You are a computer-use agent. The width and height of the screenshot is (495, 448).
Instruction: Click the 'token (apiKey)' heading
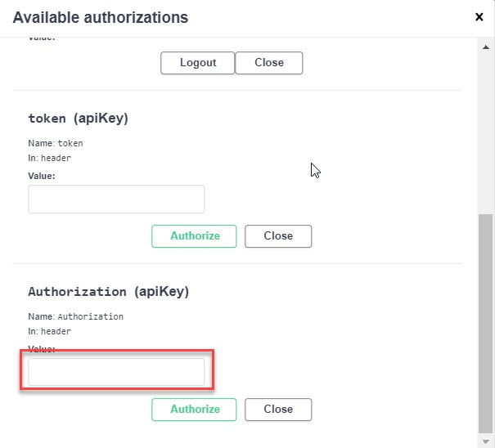tap(79, 119)
